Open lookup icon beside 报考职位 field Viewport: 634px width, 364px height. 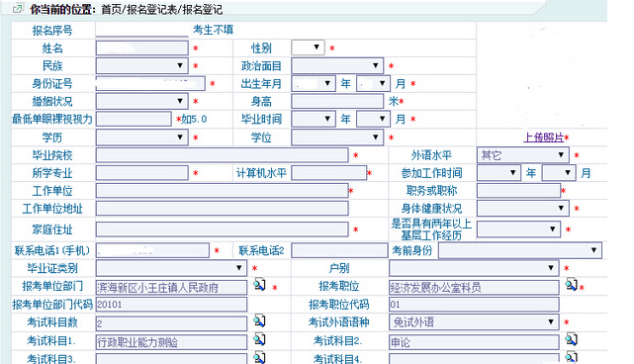click(x=572, y=284)
